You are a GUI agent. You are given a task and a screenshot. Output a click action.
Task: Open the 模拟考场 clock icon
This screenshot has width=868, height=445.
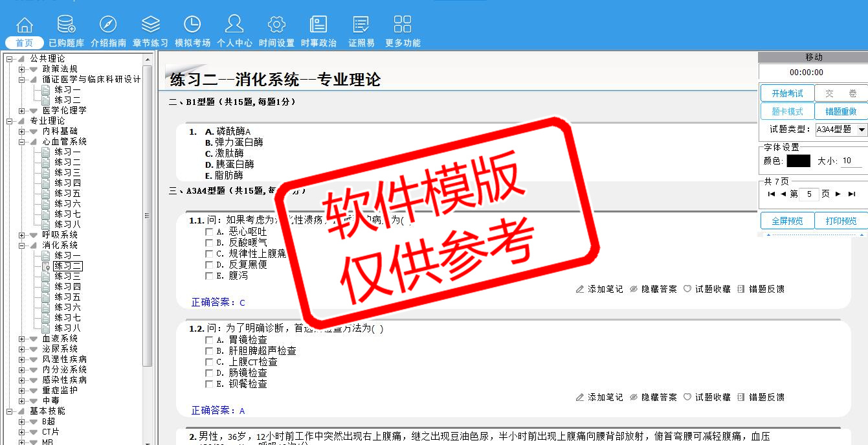point(192,25)
